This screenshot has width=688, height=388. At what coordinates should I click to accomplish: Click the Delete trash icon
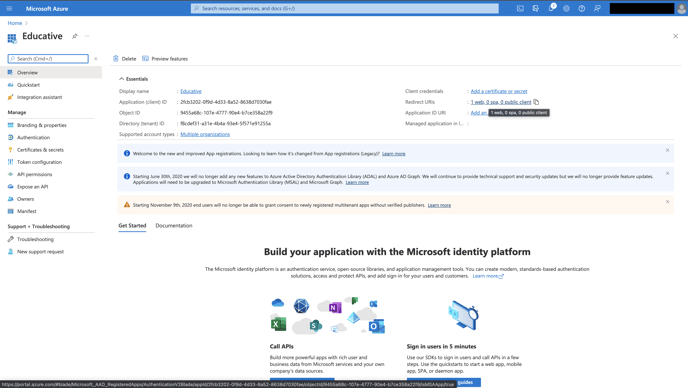pos(116,58)
